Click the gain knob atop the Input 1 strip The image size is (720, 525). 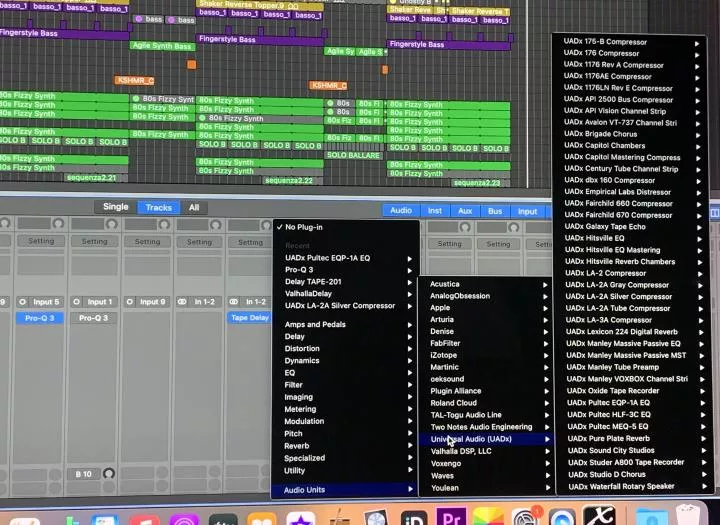pyautogui.click(x=111, y=224)
